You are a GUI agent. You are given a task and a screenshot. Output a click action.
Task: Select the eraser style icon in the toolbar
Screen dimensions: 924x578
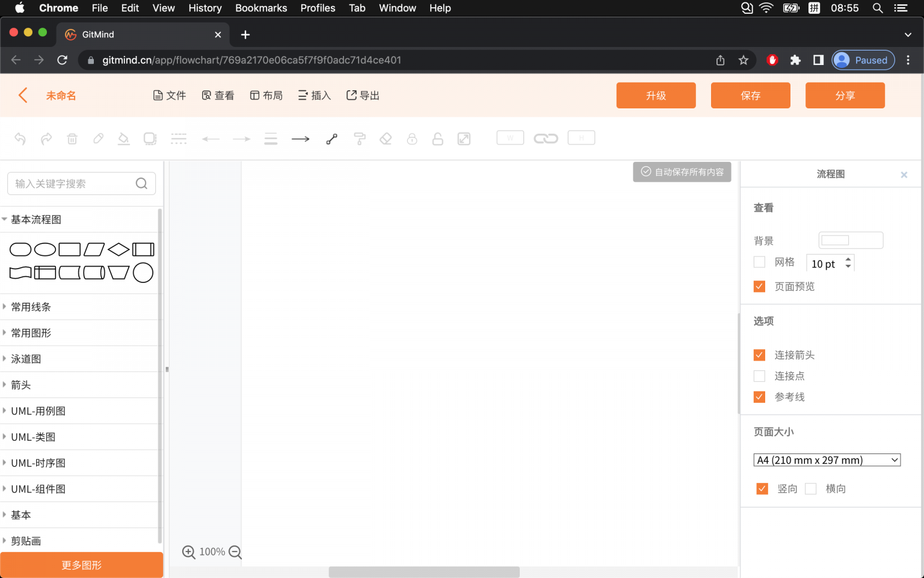(x=386, y=138)
